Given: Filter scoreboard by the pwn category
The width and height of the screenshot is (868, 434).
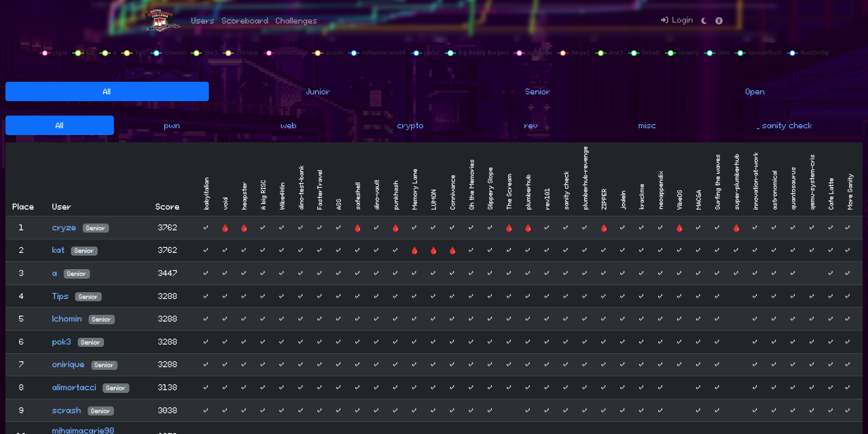Looking at the screenshot, I should point(172,126).
